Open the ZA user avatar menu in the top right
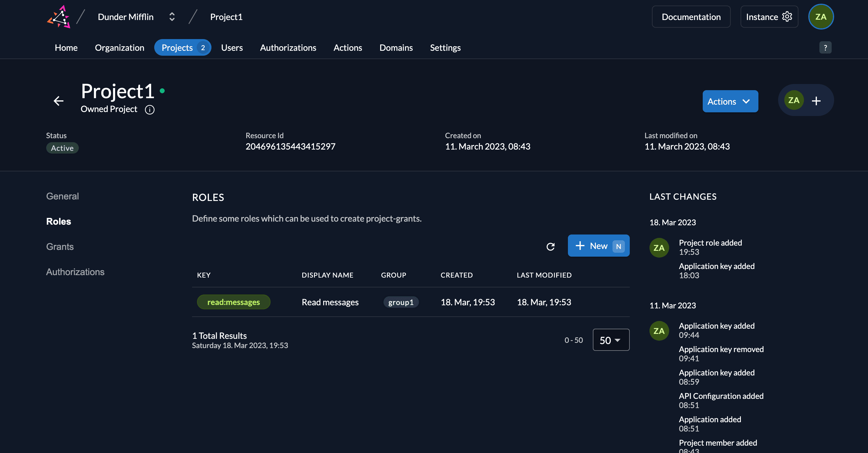This screenshot has height=453, width=868. (821, 17)
